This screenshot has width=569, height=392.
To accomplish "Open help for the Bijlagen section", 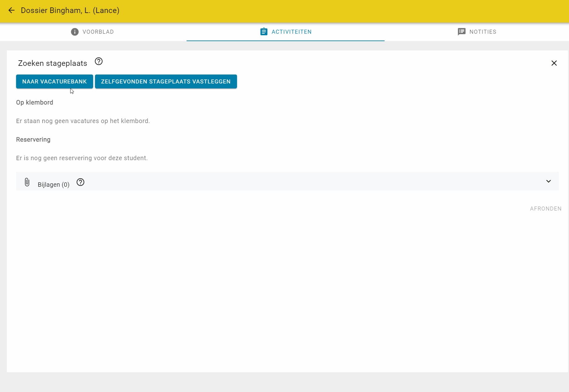I will click(80, 182).
